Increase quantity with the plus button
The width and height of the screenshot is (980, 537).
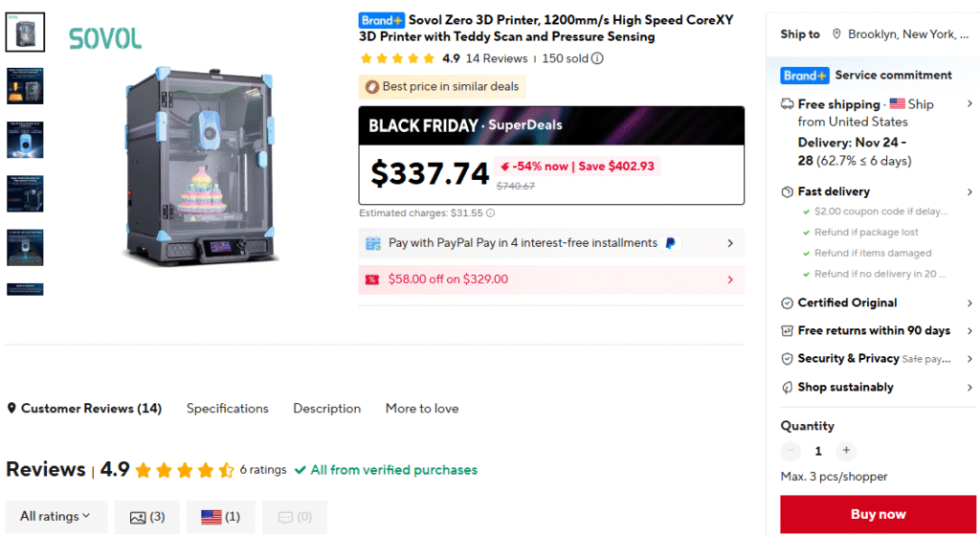pos(845,451)
